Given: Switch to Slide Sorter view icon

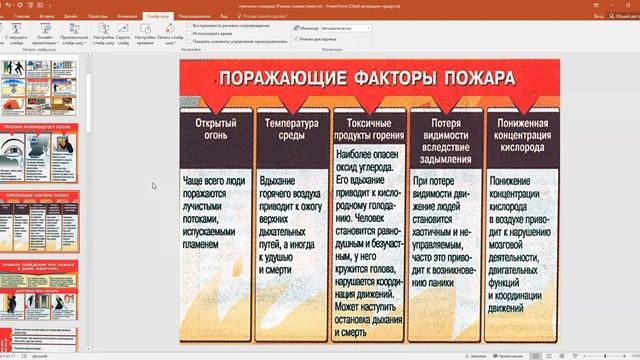Looking at the screenshot, I should point(549,356).
